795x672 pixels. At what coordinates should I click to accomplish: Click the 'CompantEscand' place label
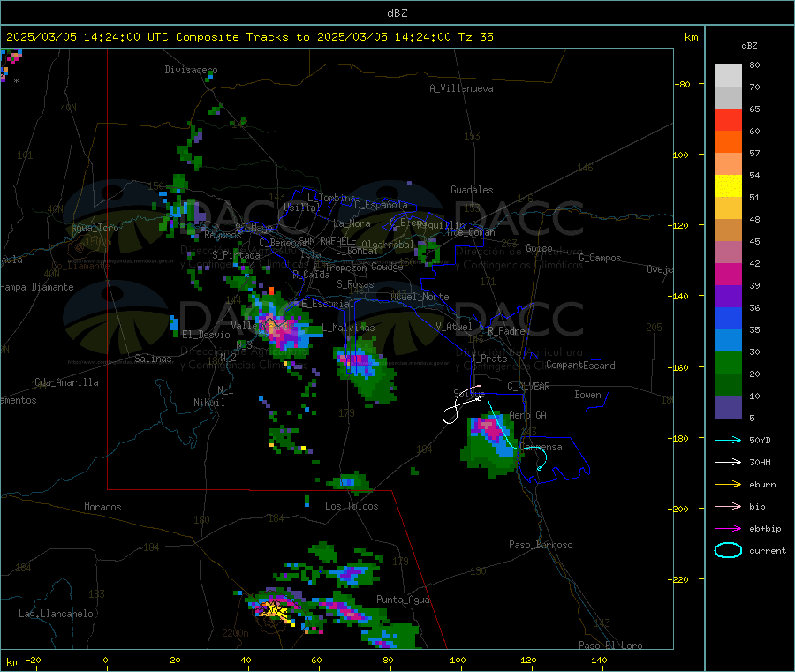tap(580, 365)
